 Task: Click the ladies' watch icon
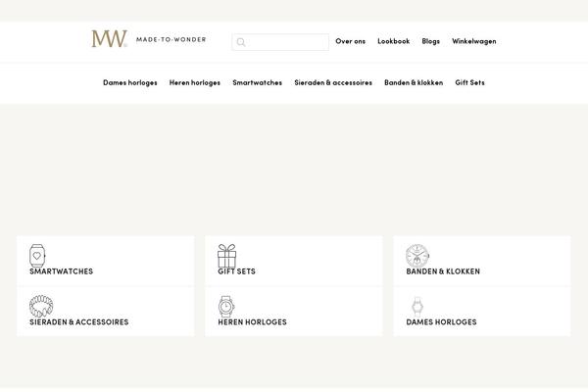tap(417, 307)
